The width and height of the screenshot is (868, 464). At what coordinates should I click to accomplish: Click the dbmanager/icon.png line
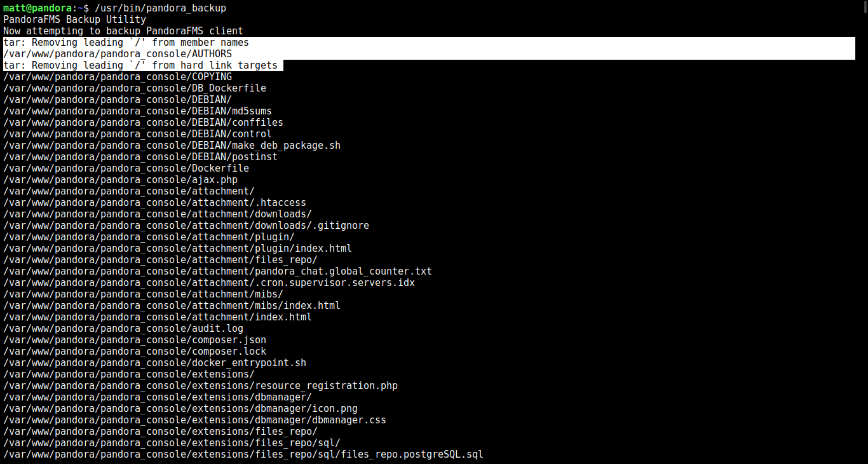[180, 409]
